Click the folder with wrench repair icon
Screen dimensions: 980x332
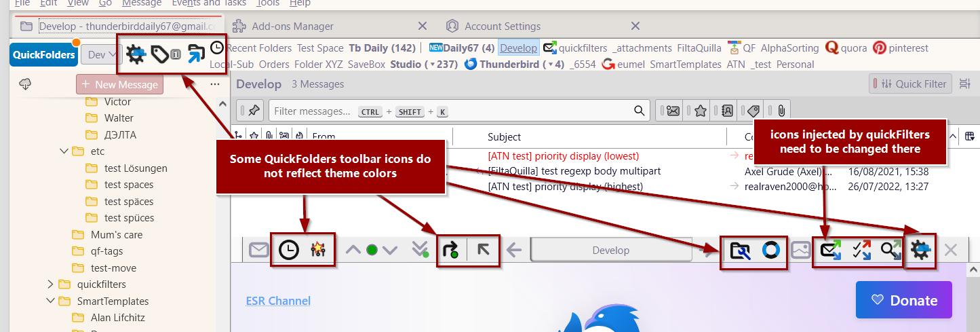pyautogui.click(x=740, y=251)
